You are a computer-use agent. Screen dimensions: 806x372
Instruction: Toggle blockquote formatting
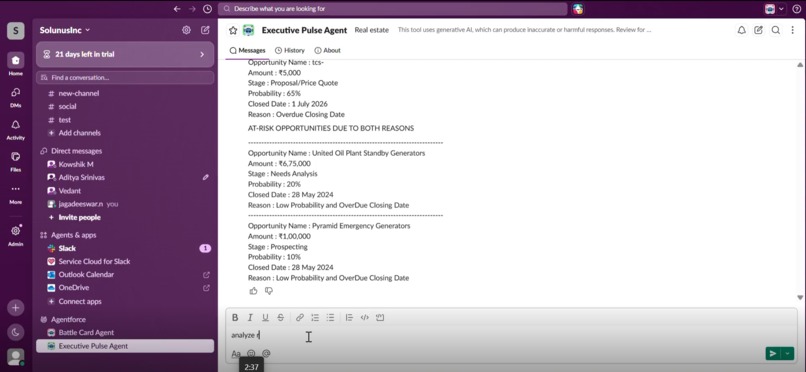pyautogui.click(x=350, y=318)
